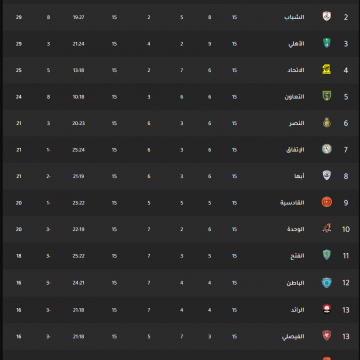Screen dimensions: 360x360
Task: Select the الوحدة team name in row 10
Action: point(296,229)
